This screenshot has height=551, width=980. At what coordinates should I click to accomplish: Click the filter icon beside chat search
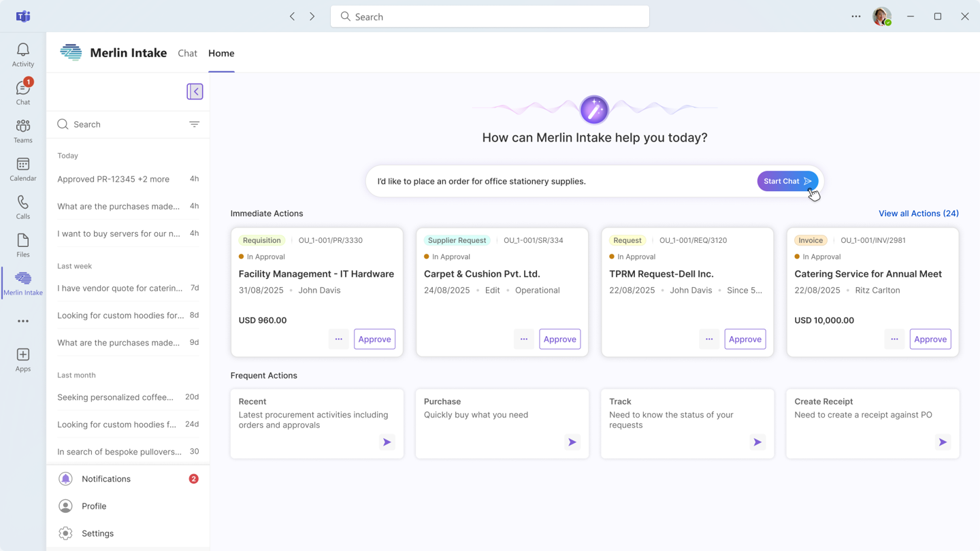194,124
